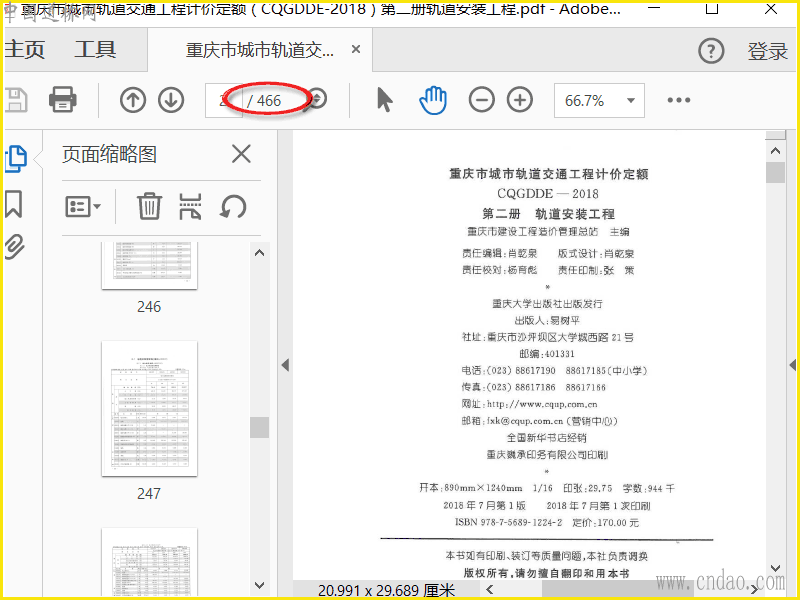The image size is (800, 600).
Task: Activate the selection arrow tool
Action: click(x=385, y=99)
